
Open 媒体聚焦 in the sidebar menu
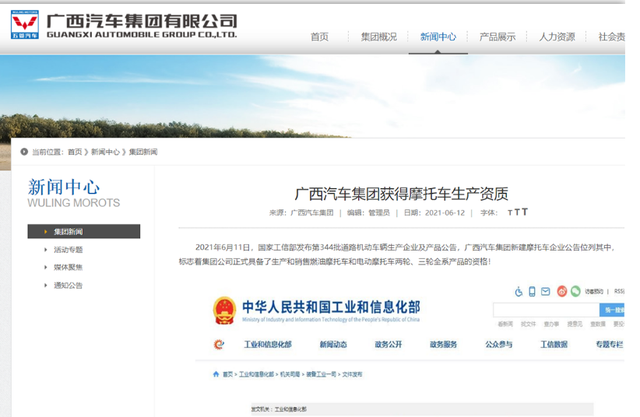click(x=68, y=267)
